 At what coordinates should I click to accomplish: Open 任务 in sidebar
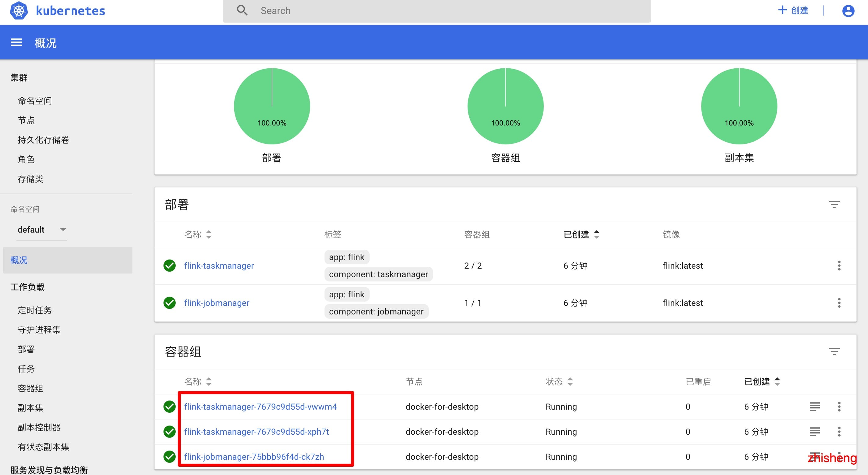coord(26,369)
